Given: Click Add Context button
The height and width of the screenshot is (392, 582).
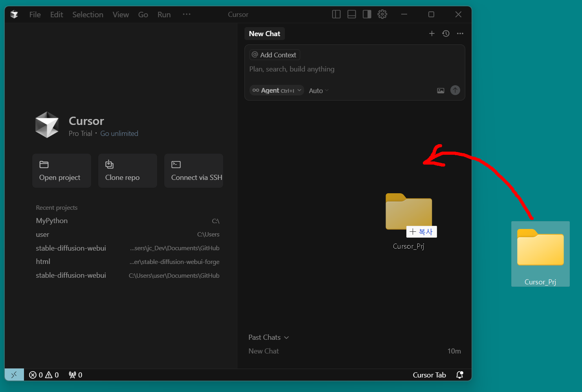Looking at the screenshot, I should [275, 55].
